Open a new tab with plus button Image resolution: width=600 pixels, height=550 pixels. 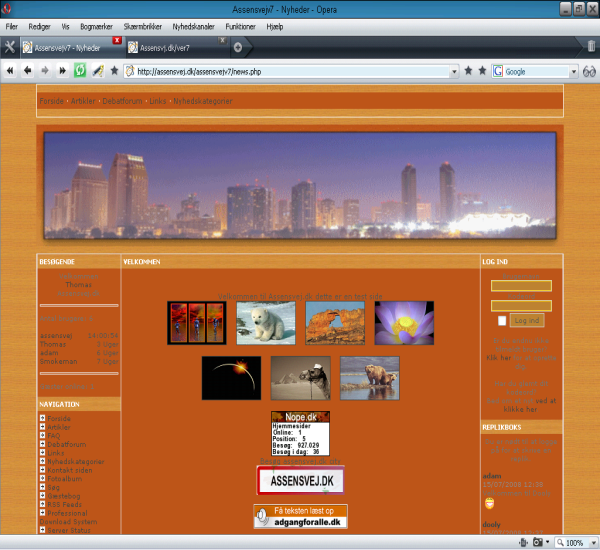pyautogui.click(x=238, y=47)
